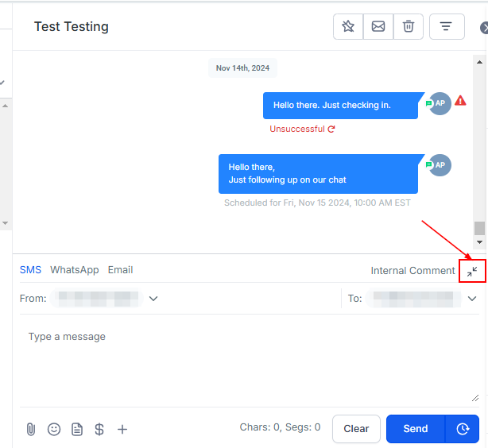Delete conversation using the trash icon

tap(409, 26)
